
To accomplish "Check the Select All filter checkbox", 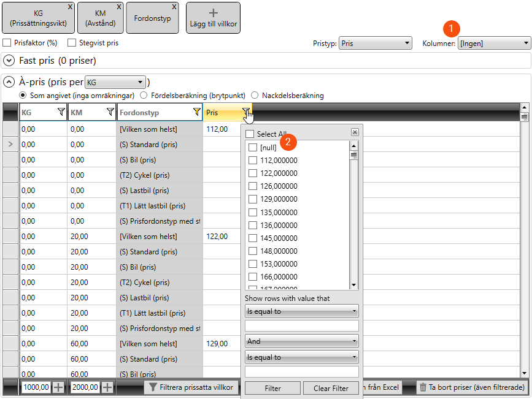I will [250, 134].
